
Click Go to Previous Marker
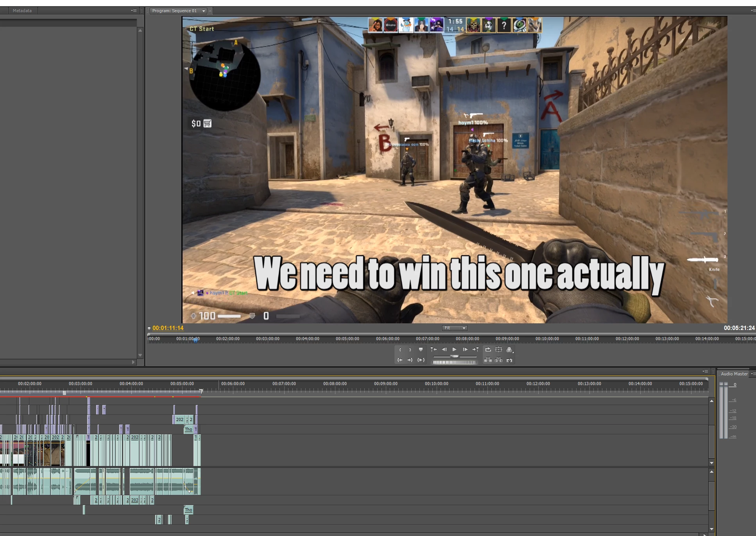pos(434,350)
